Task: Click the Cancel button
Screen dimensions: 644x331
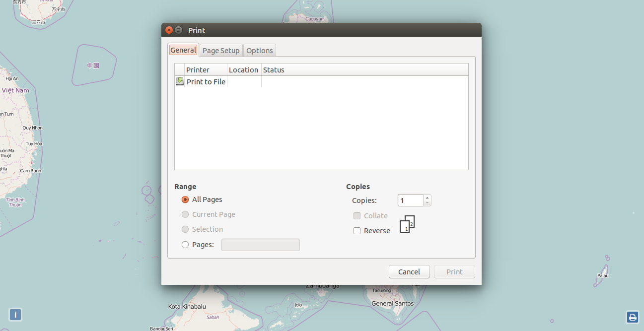Action: point(409,271)
